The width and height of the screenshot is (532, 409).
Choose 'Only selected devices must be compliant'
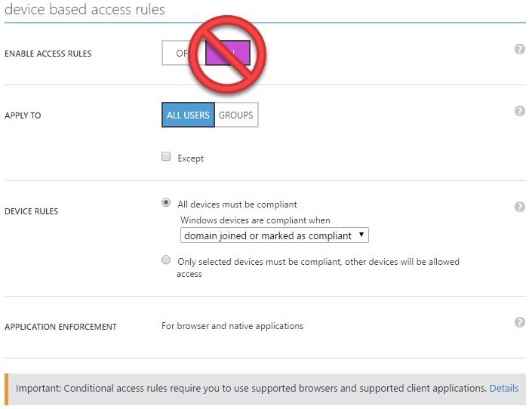pos(166,260)
